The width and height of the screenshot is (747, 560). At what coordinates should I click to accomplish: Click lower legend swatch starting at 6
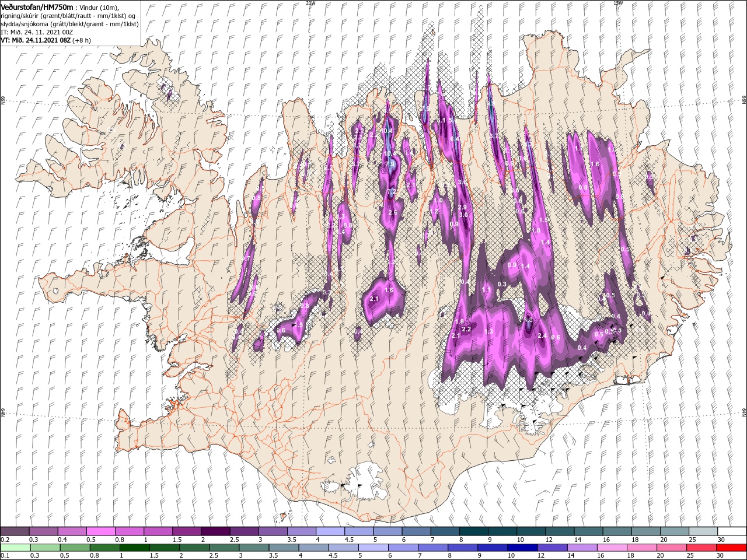point(403,548)
